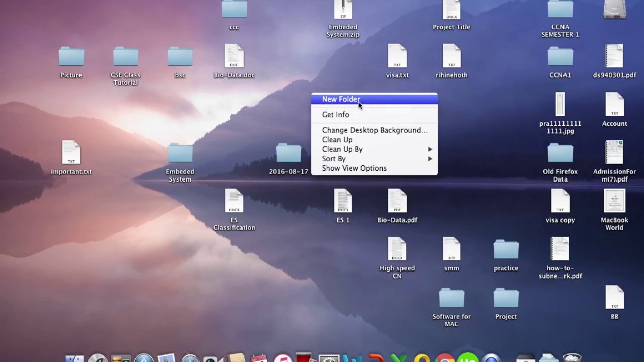Select the smm RTF file icon
Image resolution: width=644 pixels, height=362 pixels.
pos(452,249)
